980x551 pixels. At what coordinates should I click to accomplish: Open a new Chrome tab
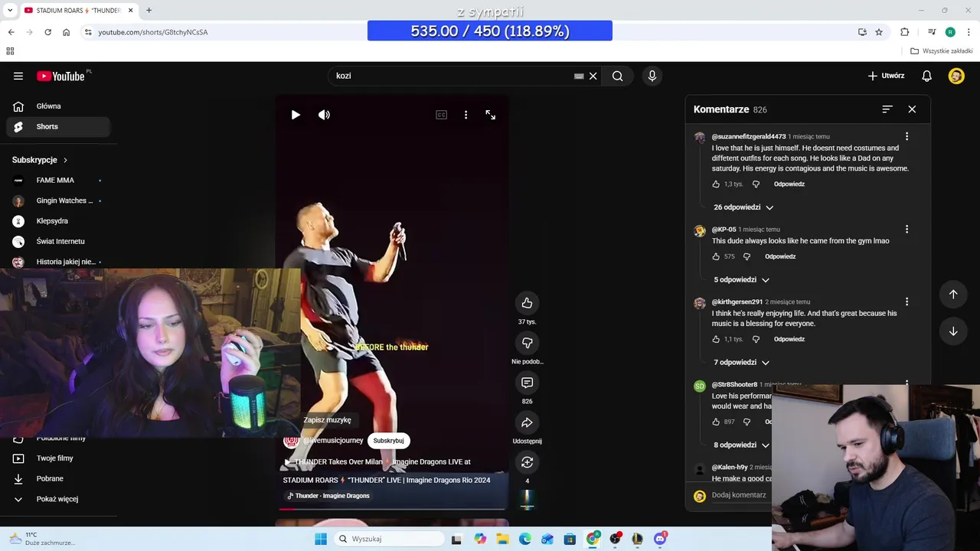149,11
